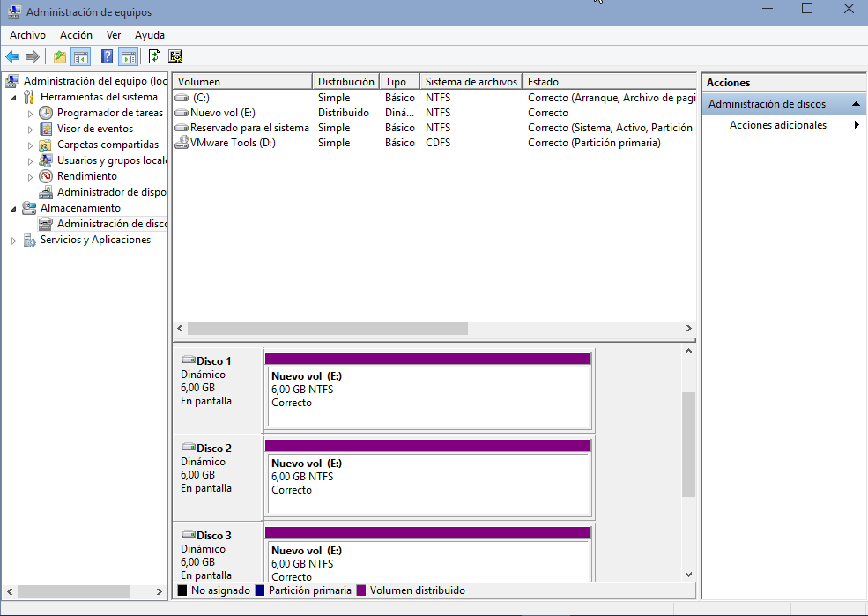Open Programador de tareas in tree

pyautogui.click(x=110, y=113)
